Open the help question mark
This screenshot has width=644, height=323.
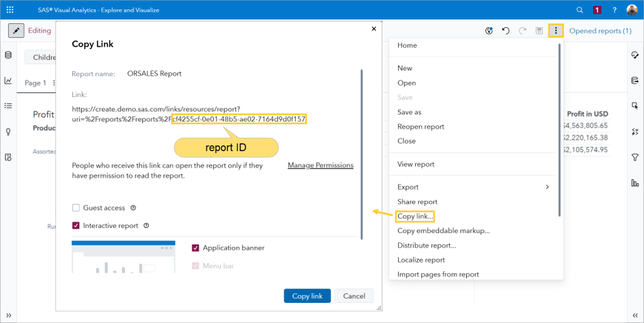click(614, 10)
